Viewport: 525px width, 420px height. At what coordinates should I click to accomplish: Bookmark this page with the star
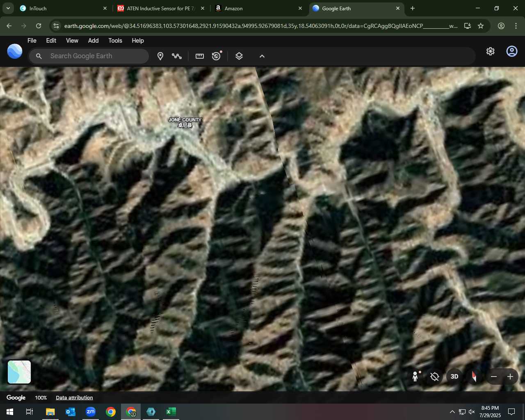pyautogui.click(x=481, y=26)
